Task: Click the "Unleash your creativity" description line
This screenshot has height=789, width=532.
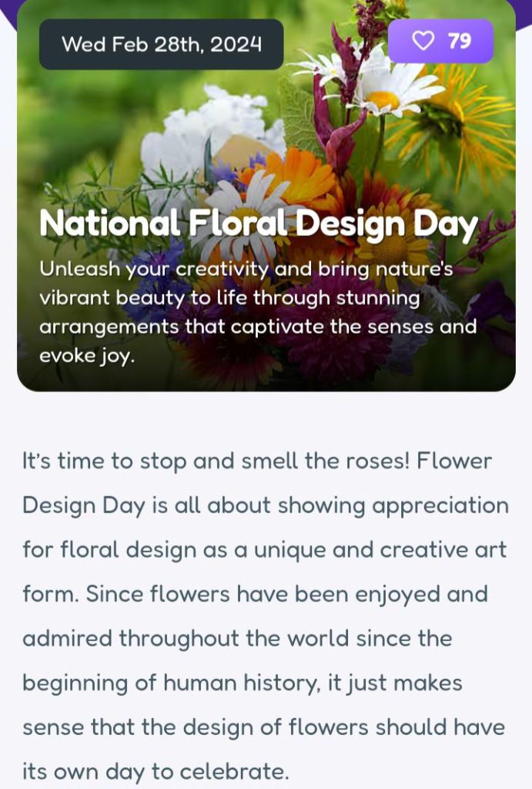Action: click(x=246, y=269)
